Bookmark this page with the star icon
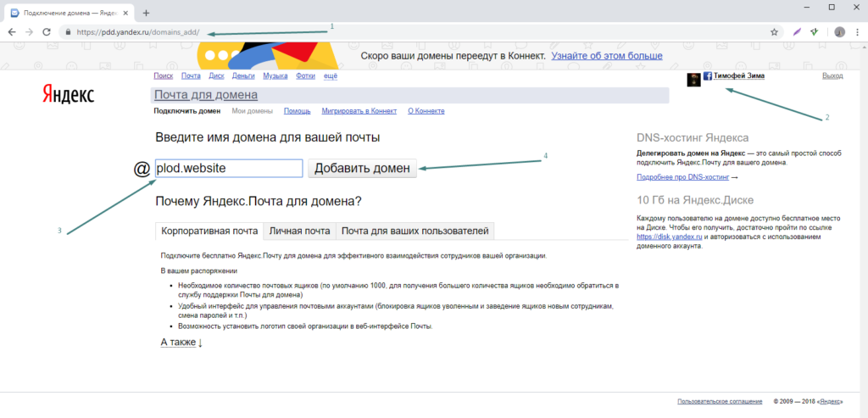This screenshot has width=868, height=418. pyautogui.click(x=774, y=32)
